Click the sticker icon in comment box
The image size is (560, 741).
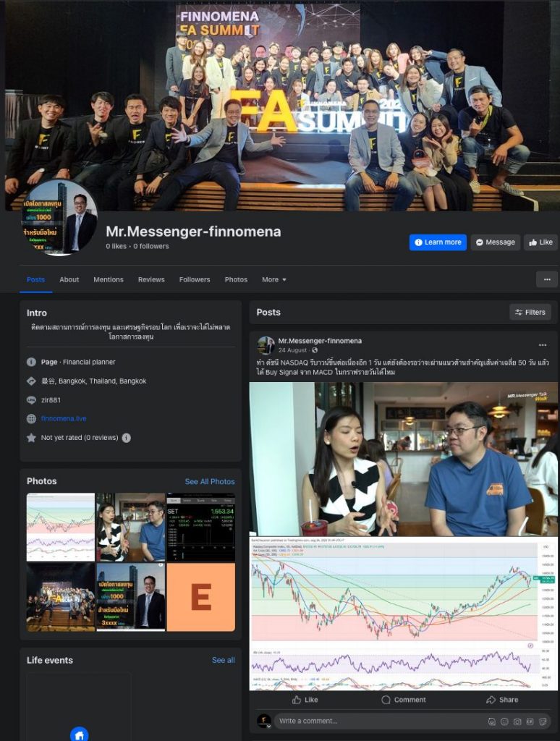point(541,721)
